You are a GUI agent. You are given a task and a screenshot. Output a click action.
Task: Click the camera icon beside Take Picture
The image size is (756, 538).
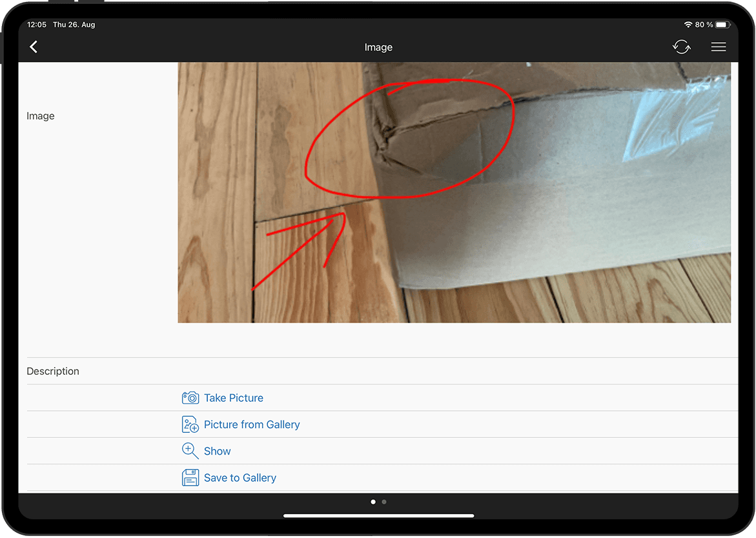[x=190, y=398]
